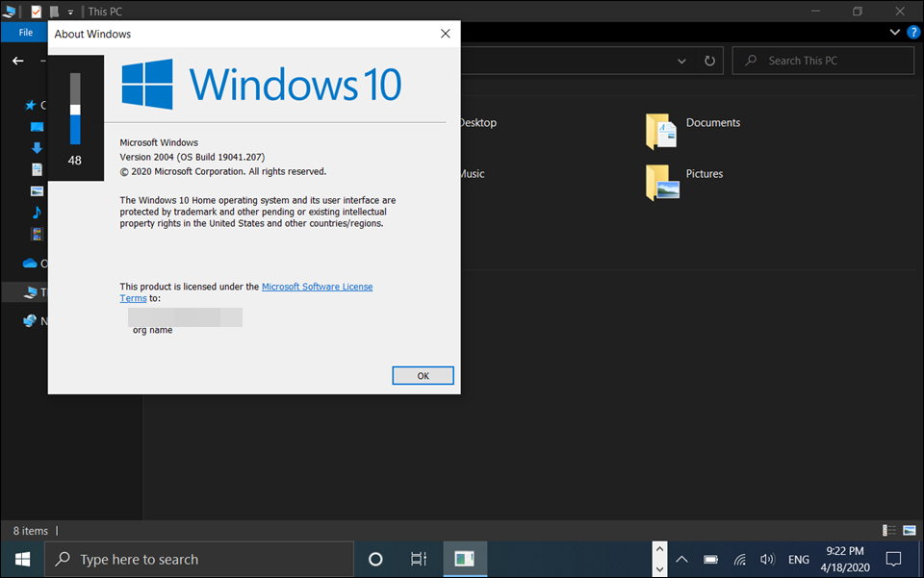Select the Network icon in navigation pane
The height and width of the screenshot is (578, 924).
coord(30,321)
